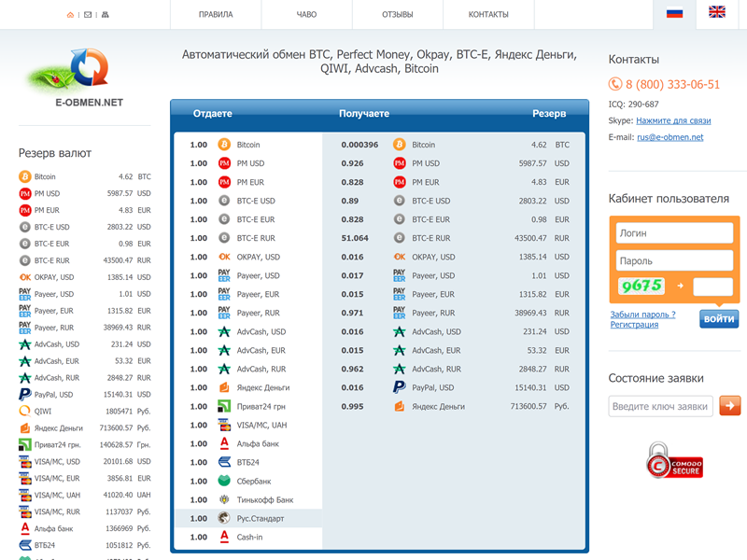Viewport: 747px width, 560px height.
Task: Select PM EUR in the Отдаете column
Action: coord(250,182)
